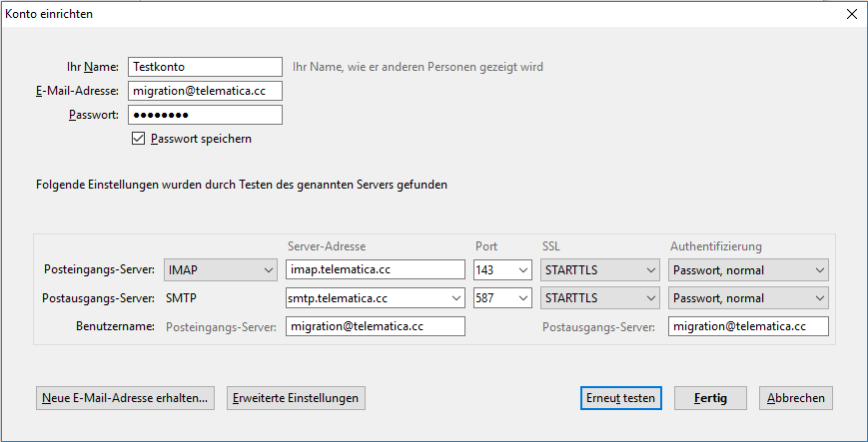Click the Erneut testen button

620,398
